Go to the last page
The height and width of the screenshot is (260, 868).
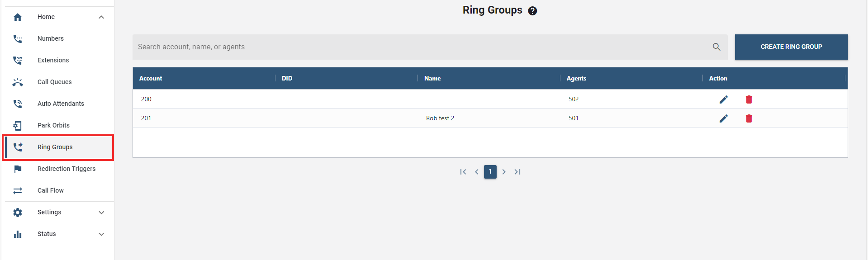click(517, 172)
